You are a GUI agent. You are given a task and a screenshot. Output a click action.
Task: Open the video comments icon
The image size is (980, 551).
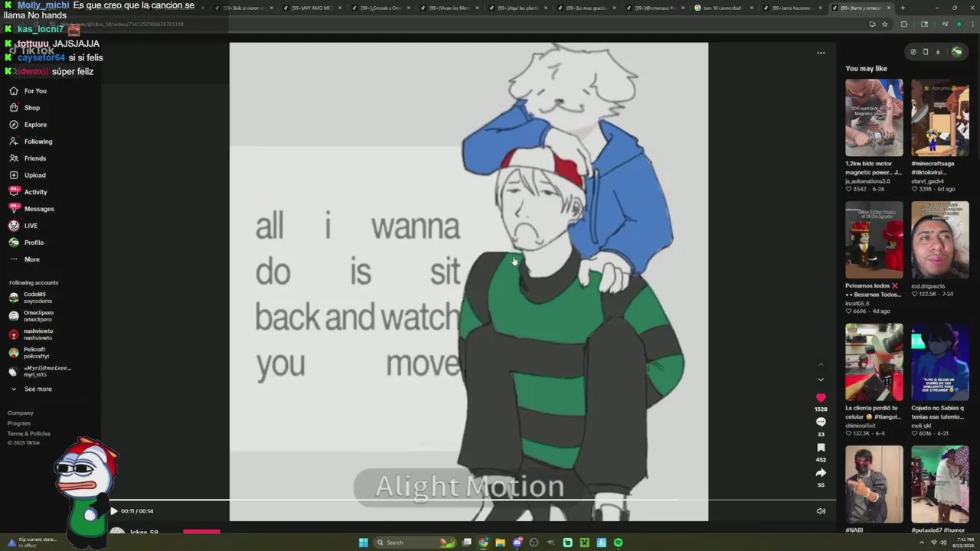[x=821, y=422]
